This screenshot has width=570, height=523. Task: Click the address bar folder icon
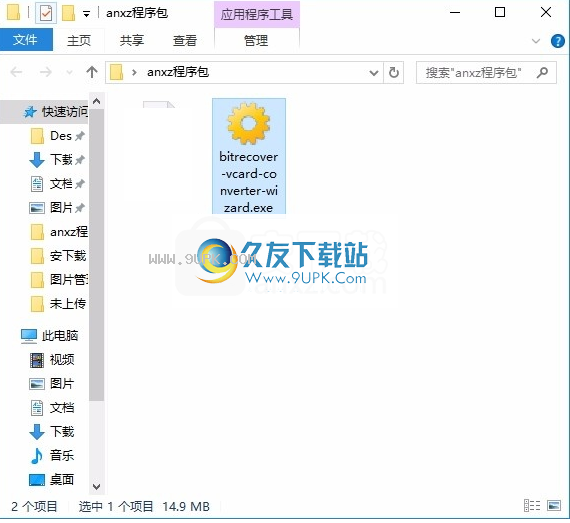coord(117,72)
